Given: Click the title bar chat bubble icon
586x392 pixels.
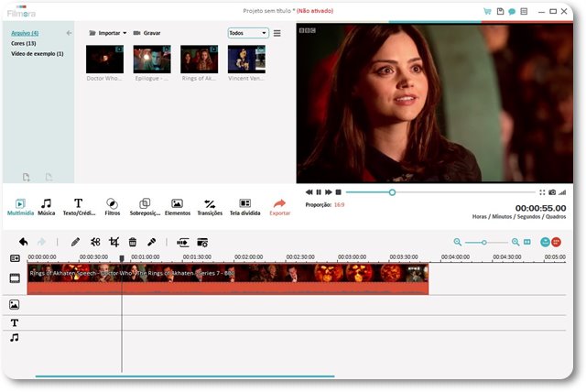Looking at the screenshot, I should 512,12.
